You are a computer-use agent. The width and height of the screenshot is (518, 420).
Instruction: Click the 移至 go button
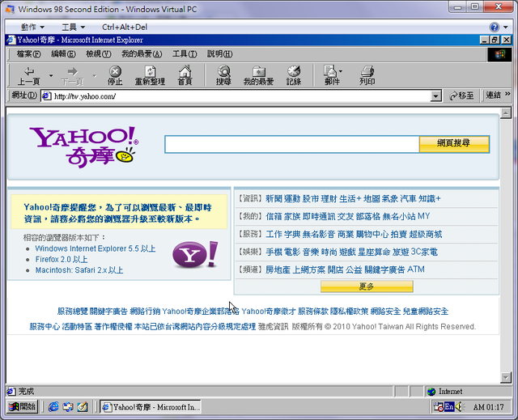pyautogui.click(x=461, y=96)
